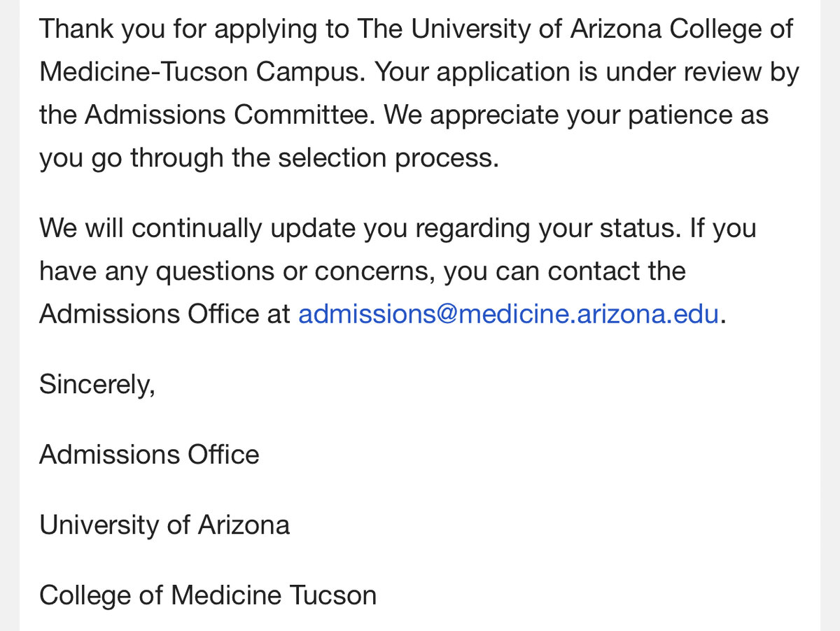
Task: Click the "Admissions Office at" text before the link
Action: [164, 314]
